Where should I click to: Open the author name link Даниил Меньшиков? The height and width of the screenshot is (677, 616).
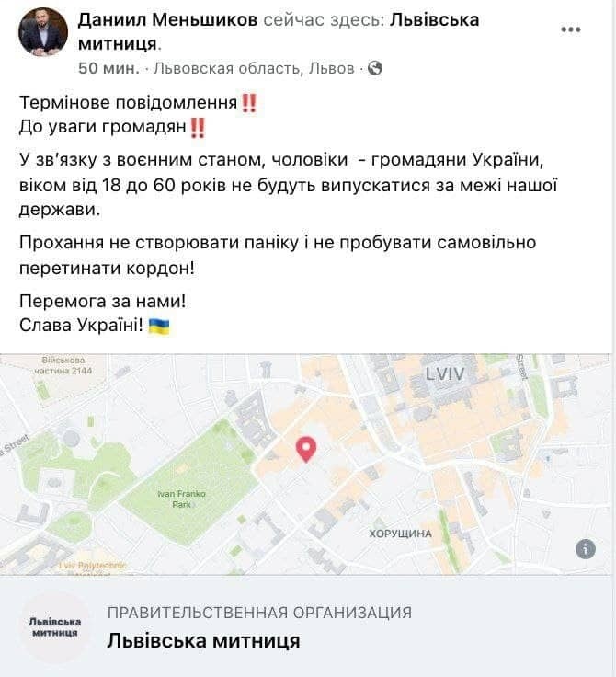167,19
